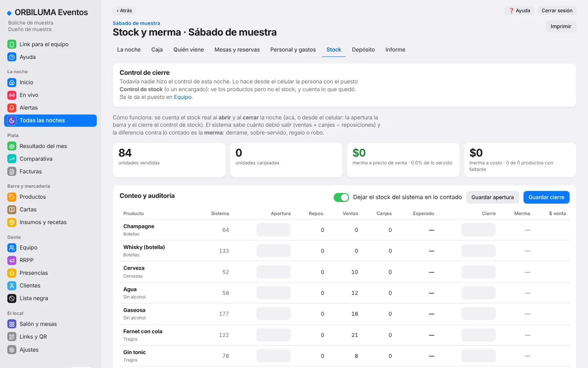The width and height of the screenshot is (588, 368).
Task: Select the Quién viene tab
Action: click(x=189, y=49)
